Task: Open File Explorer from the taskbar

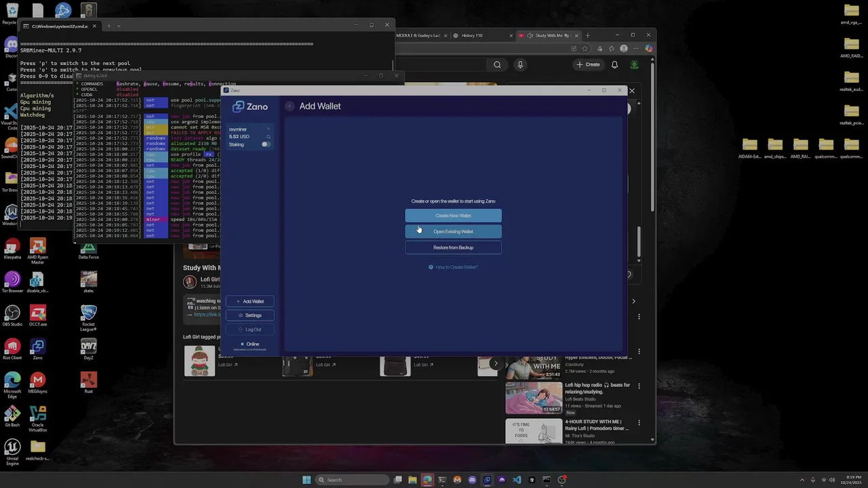Action: coord(412,480)
